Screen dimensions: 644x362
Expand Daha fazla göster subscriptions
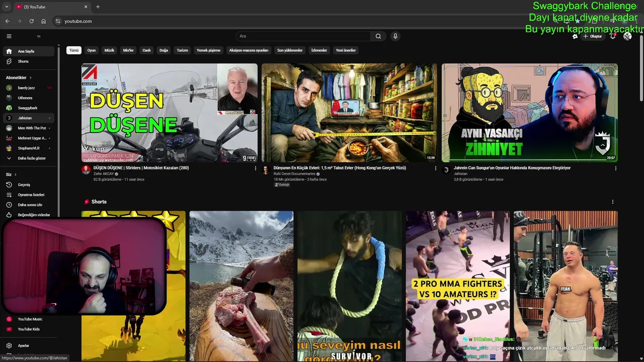click(29, 158)
